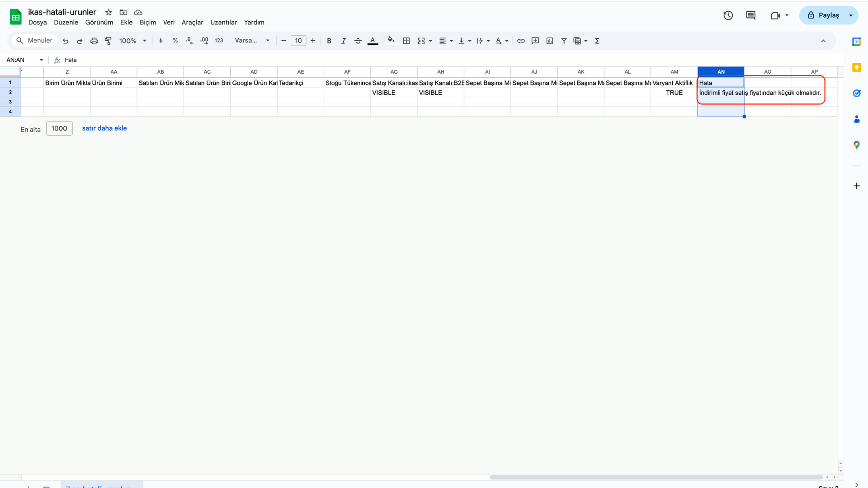Star the ikas-hatali-urunler document
The width and height of the screenshot is (868, 488).
pos(108,12)
